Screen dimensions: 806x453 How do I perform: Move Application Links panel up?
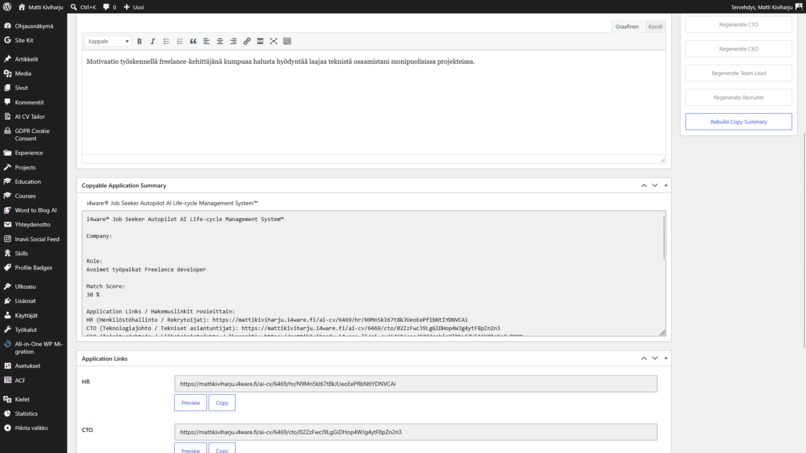tap(644, 358)
